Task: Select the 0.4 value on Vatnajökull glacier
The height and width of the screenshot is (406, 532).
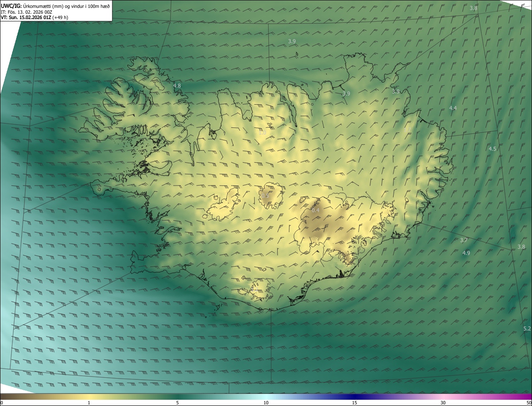Action: [x=315, y=210]
